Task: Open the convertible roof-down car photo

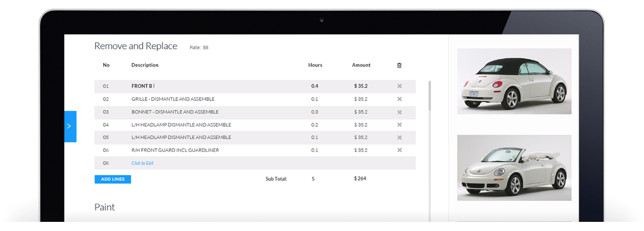Action: coord(514,168)
